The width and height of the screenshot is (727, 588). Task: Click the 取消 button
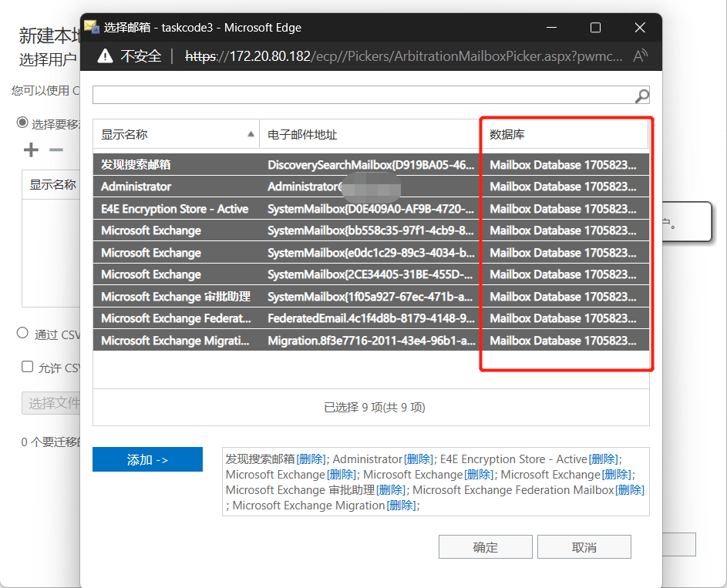tap(584, 546)
